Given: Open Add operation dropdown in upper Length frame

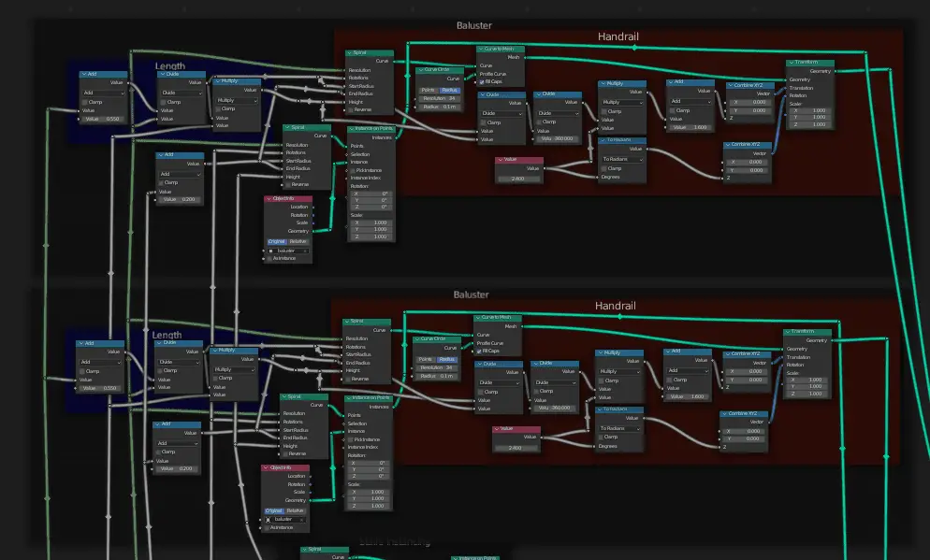Looking at the screenshot, I should [104, 93].
